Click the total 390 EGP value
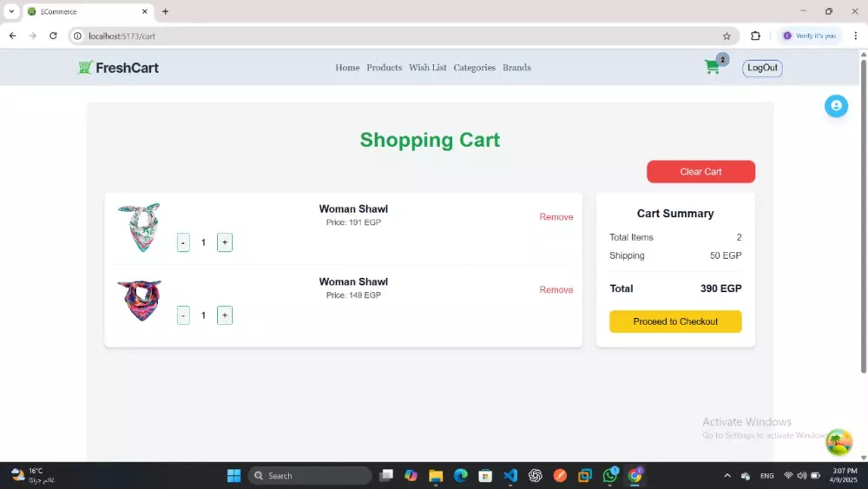The image size is (868, 489). [x=720, y=288]
